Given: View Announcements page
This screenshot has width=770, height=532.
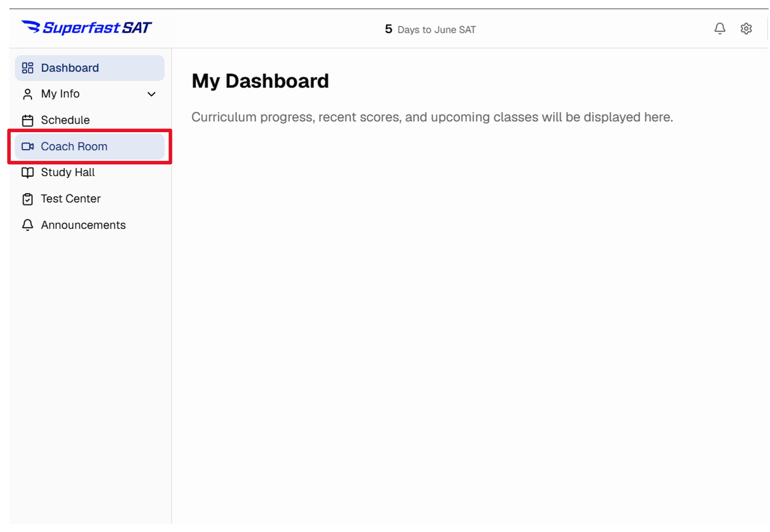Looking at the screenshot, I should (90, 225).
